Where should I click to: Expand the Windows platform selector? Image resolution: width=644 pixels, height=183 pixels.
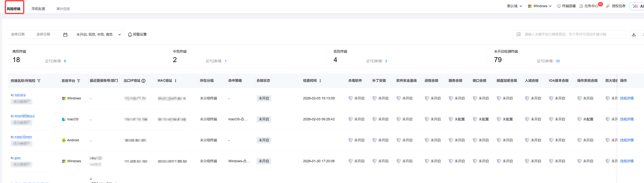click(x=539, y=6)
